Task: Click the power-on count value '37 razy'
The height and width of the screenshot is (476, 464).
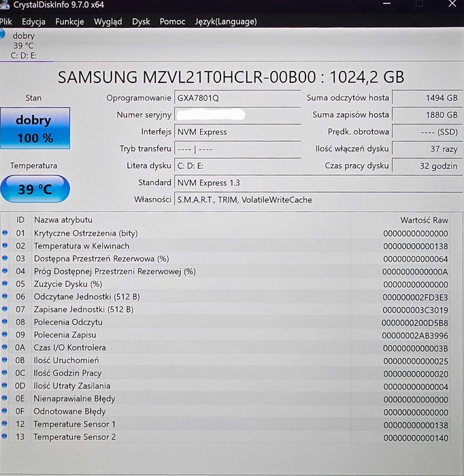Action: [x=427, y=148]
